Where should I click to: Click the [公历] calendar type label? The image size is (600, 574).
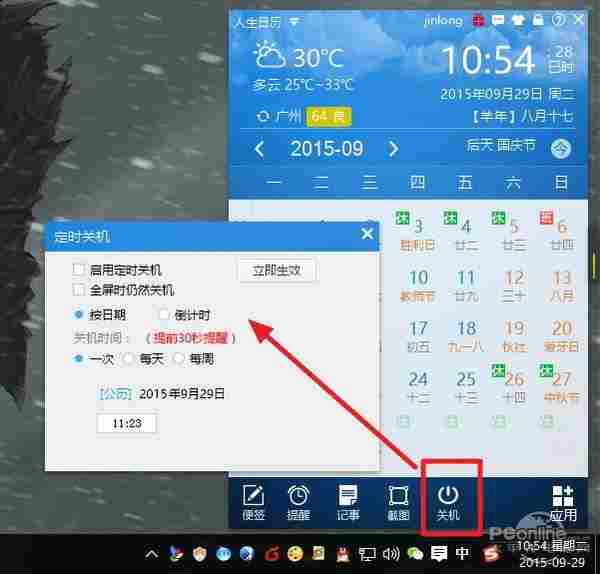coord(116,394)
